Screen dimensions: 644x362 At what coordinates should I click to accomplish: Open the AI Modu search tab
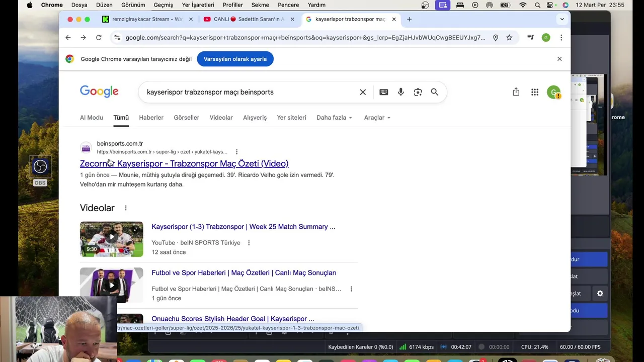click(92, 118)
